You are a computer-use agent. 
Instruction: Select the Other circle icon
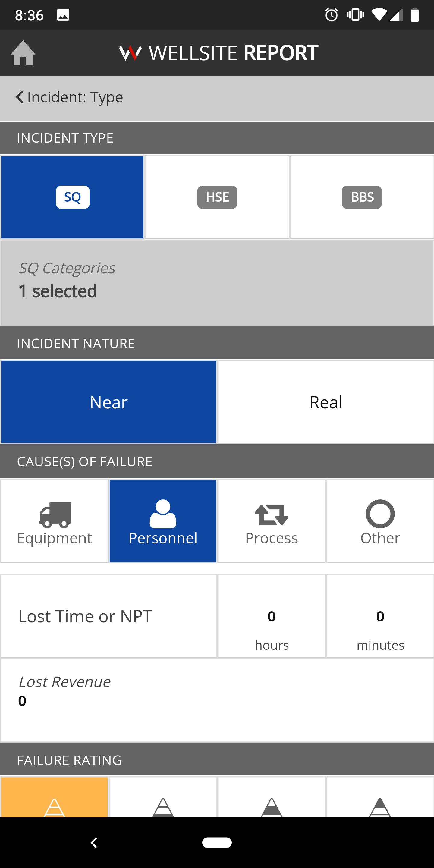click(x=380, y=514)
